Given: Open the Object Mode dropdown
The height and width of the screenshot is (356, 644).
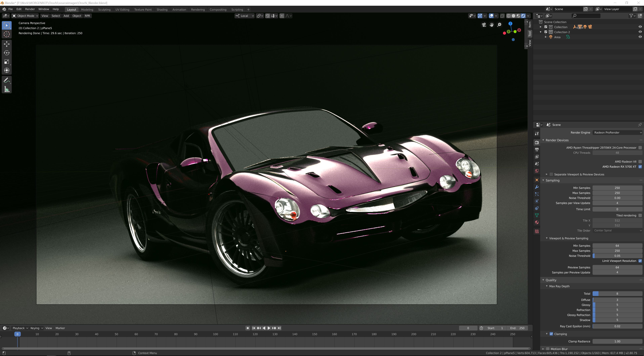Looking at the screenshot, I should [x=25, y=16].
